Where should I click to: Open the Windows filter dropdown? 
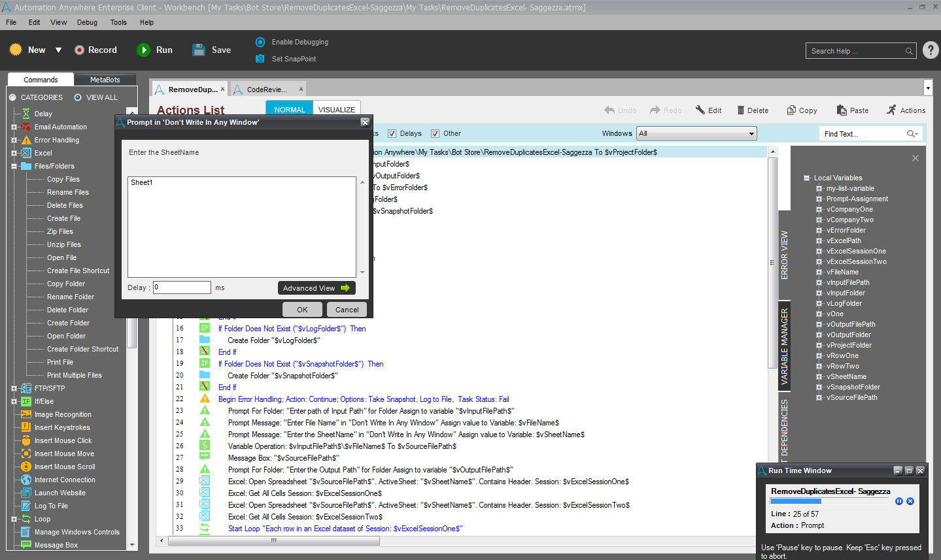(751, 133)
